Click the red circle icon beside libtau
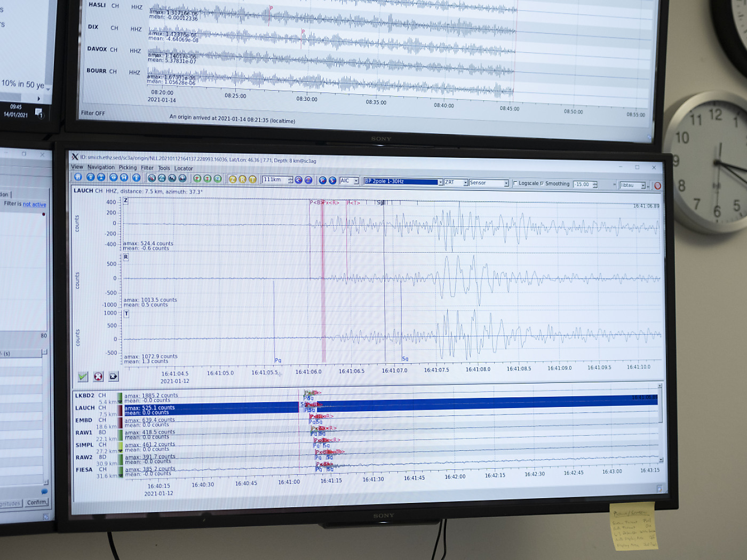Screen dimensions: 747x560 [x=657, y=186]
